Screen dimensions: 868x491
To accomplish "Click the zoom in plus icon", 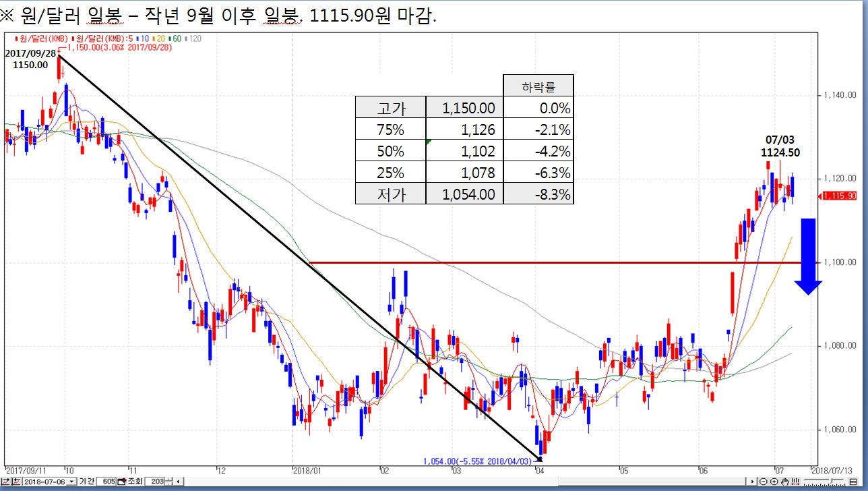I will click(774, 482).
